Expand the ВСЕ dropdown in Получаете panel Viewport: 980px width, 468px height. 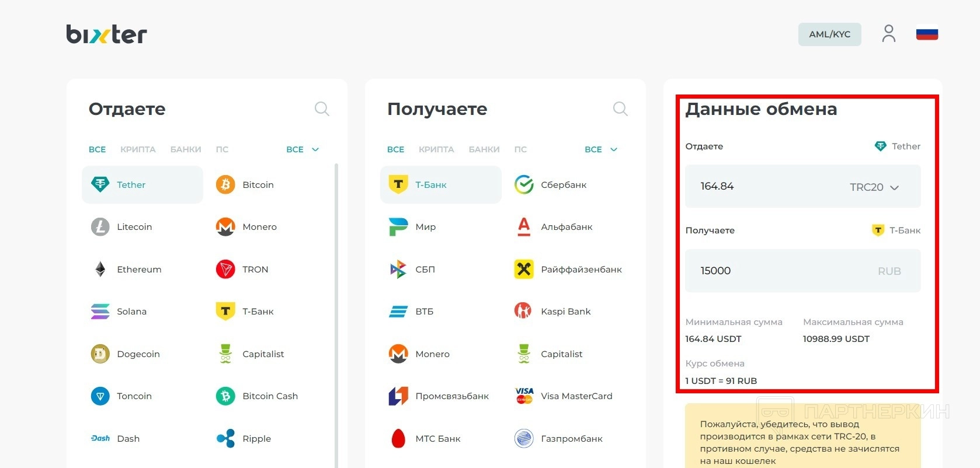click(x=601, y=149)
